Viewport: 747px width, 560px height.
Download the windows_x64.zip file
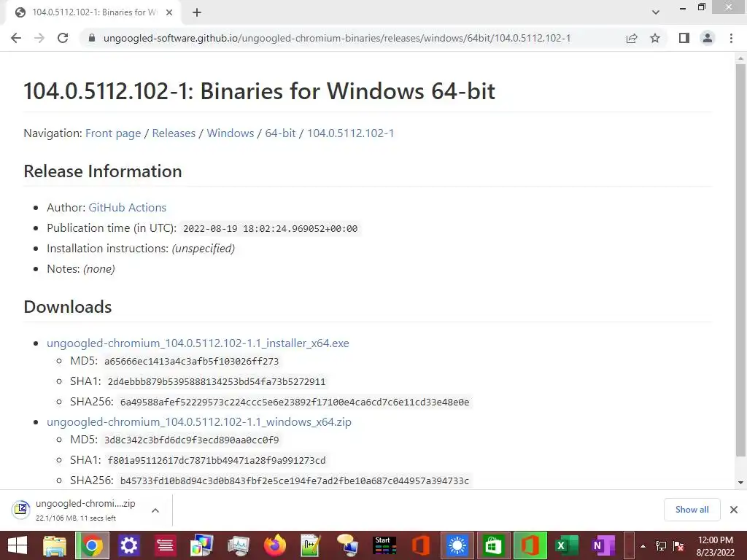[198, 422]
